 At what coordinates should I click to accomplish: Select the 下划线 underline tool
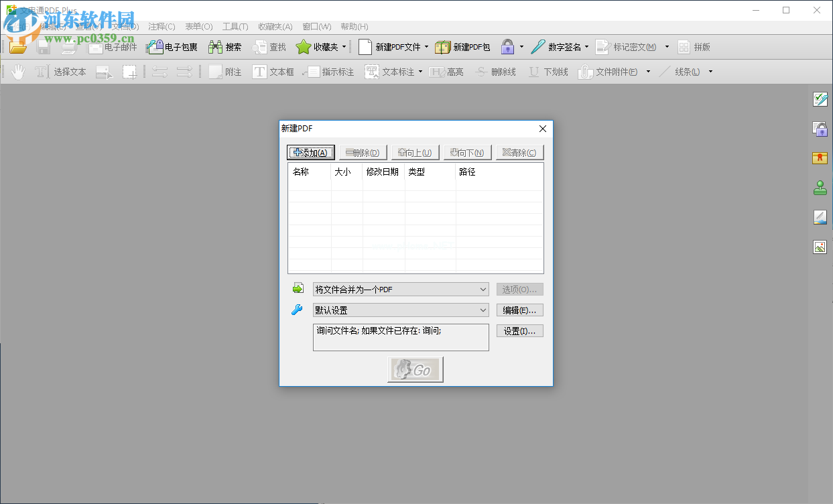[x=548, y=71]
